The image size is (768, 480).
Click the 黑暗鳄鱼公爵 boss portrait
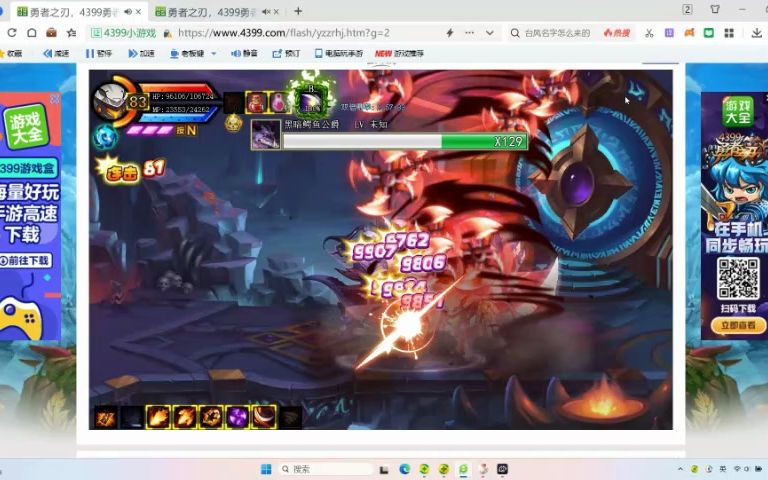265,134
